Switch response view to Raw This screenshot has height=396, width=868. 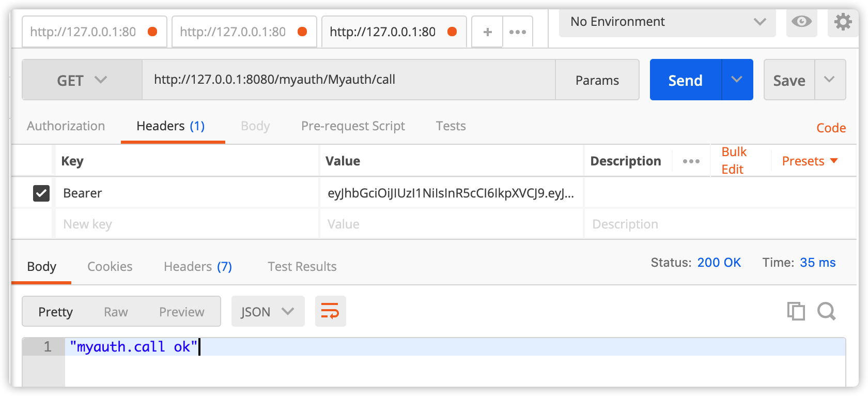tap(116, 312)
